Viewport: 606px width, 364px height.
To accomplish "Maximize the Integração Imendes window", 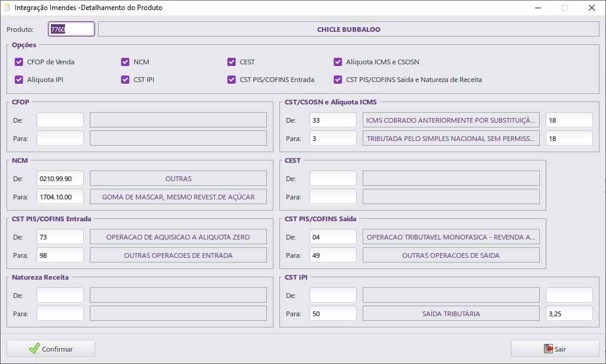I will click(x=565, y=8).
